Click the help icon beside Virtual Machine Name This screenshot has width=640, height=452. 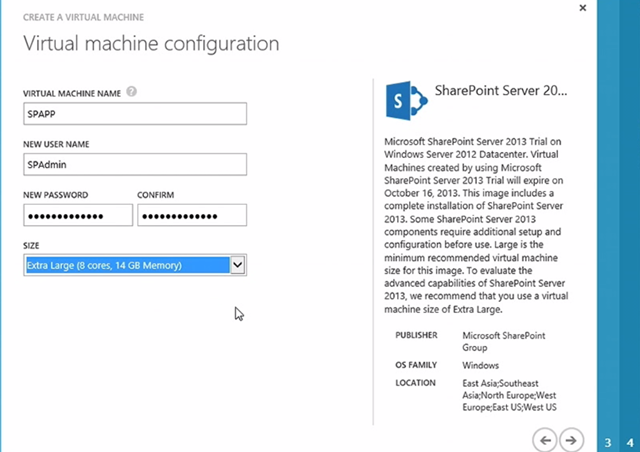(x=131, y=92)
